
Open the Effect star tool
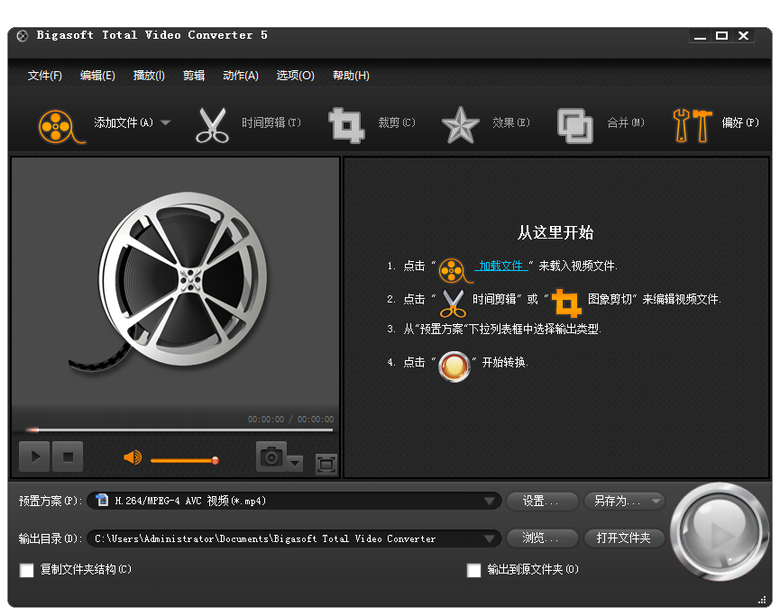460,125
